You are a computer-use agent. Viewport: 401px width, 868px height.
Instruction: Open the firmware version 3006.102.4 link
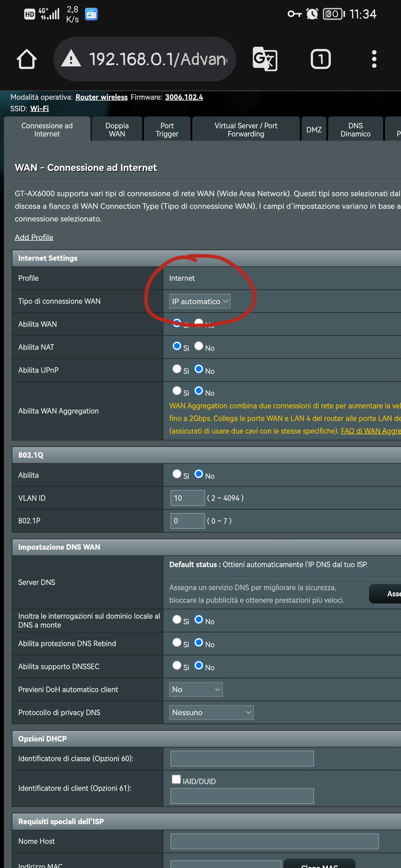click(x=184, y=97)
